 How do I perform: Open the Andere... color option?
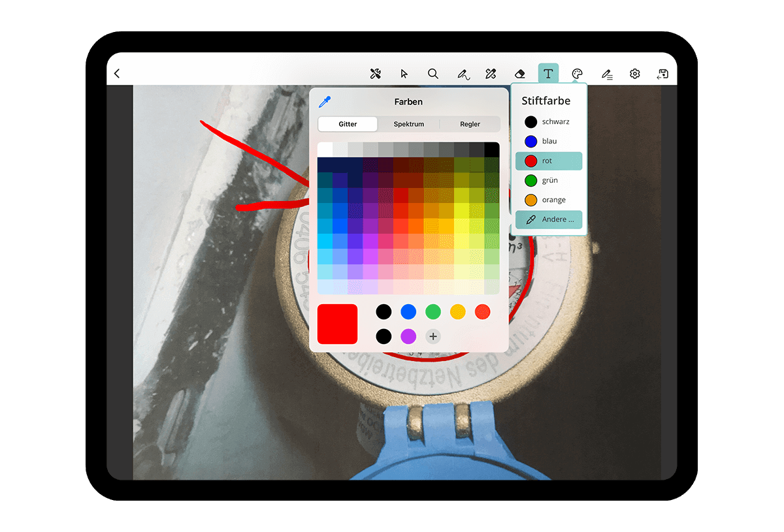click(x=549, y=219)
